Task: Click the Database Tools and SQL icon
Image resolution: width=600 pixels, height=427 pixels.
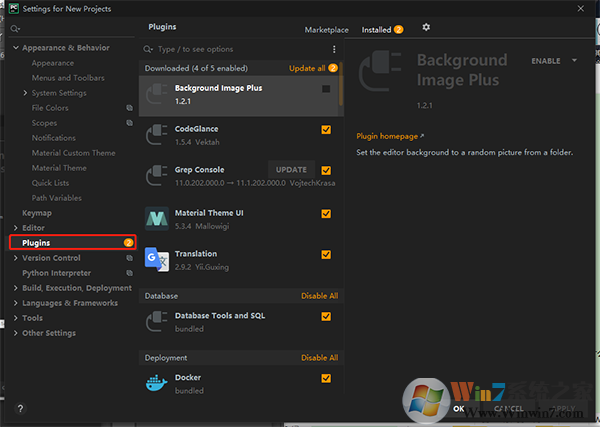Action: click(x=156, y=321)
